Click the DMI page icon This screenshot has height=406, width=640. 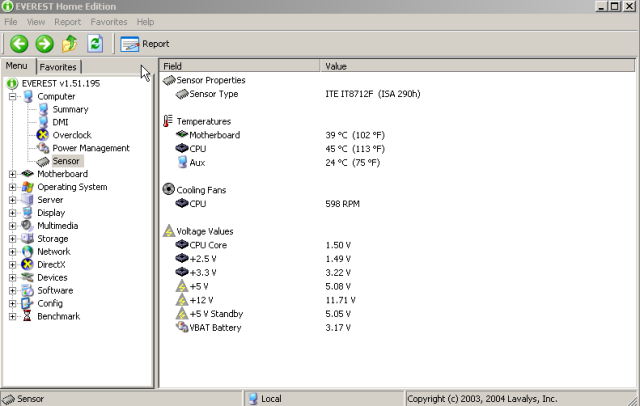(43, 122)
